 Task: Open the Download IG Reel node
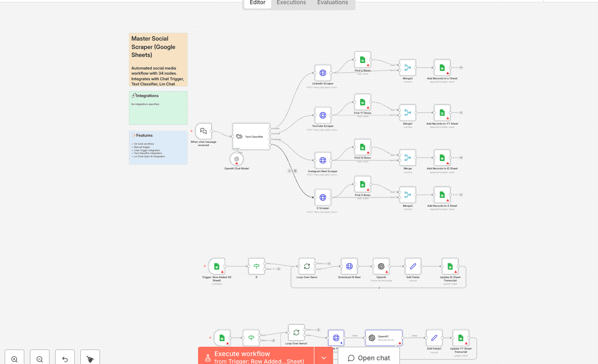tap(349, 266)
